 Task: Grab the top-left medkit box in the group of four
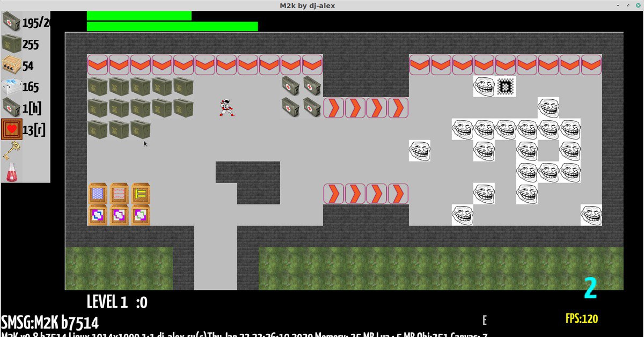pyautogui.click(x=291, y=86)
